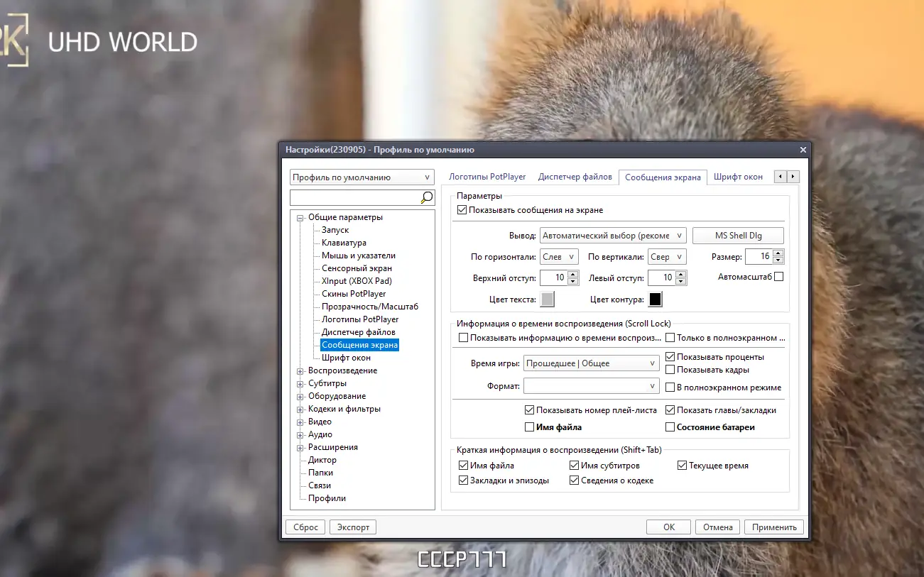Collapse the Общие параметры tree node
The height and width of the screenshot is (577, 924).
300,218
